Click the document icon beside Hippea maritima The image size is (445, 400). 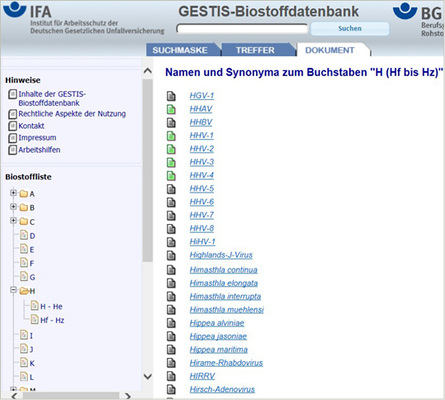coord(171,350)
